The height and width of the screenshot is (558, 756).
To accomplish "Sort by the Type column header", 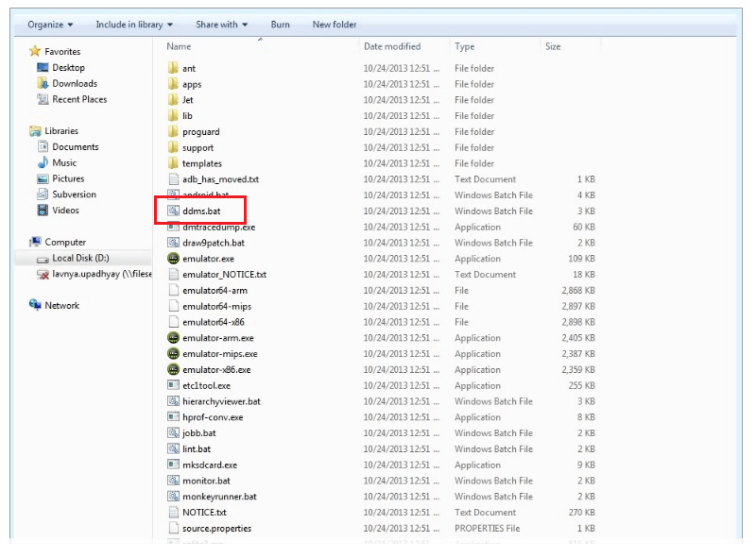I will (464, 46).
